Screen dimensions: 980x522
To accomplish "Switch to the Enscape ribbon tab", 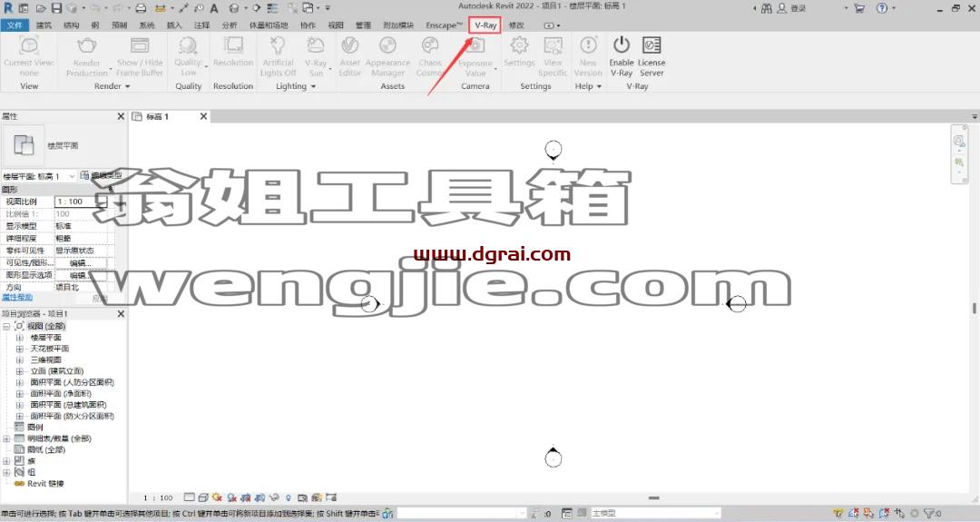I will pyautogui.click(x=444, y=25).
